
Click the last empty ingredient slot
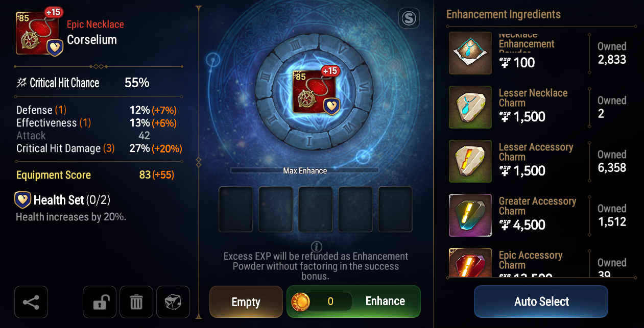point(395,209)
